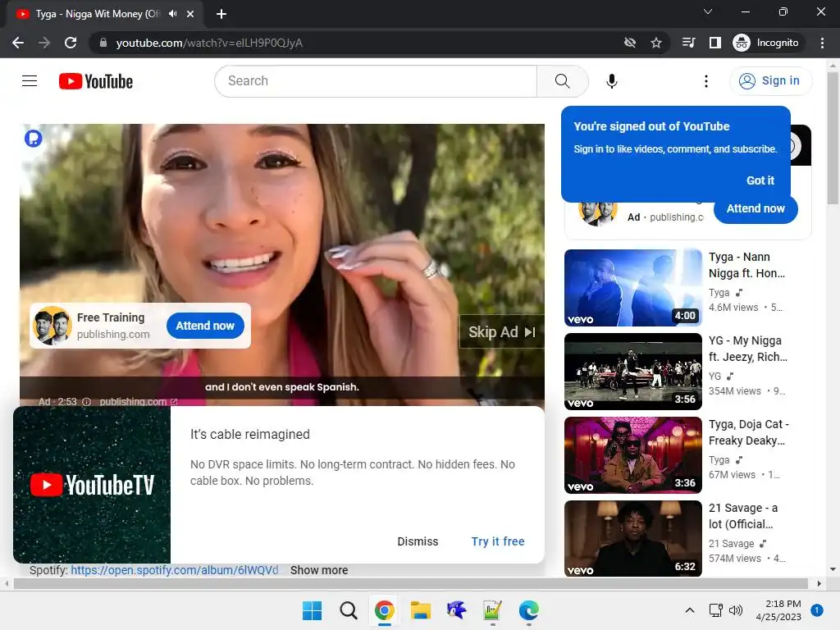Open YG - My Nigga video thumbnail
The width and height of the screenshot is (840, 630).
click(633, 372)
